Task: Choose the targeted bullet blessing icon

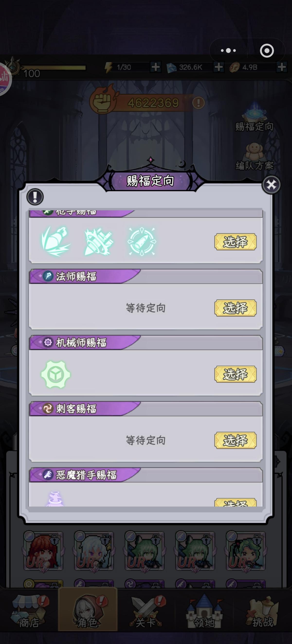Action: click(x=142, y=241)
